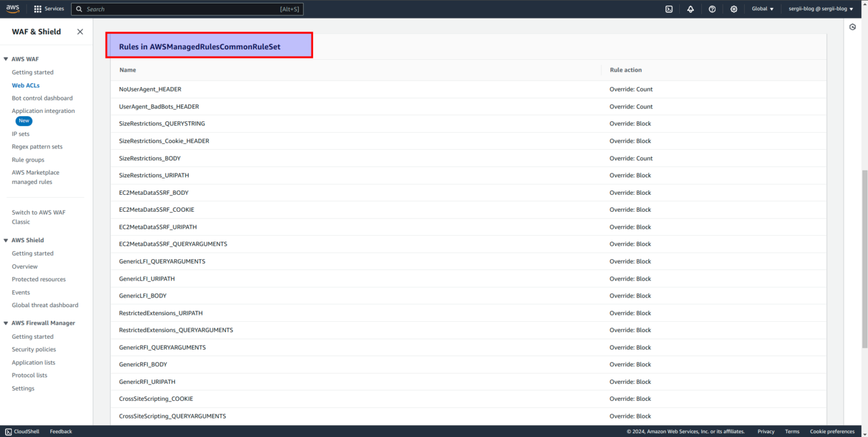View notifications via the bell icon
868x437 pixels.
pos(690,8)
